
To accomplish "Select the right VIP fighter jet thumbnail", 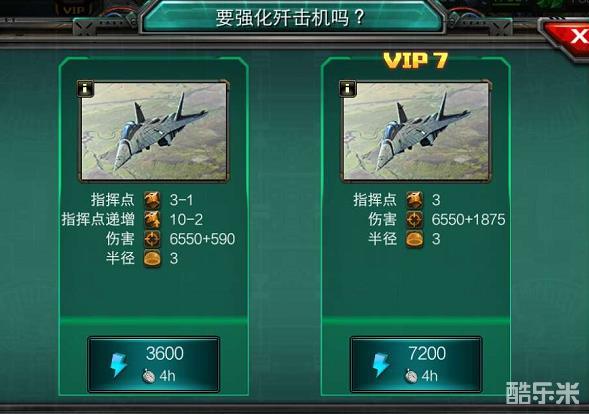I will click(x=416, y=131).
